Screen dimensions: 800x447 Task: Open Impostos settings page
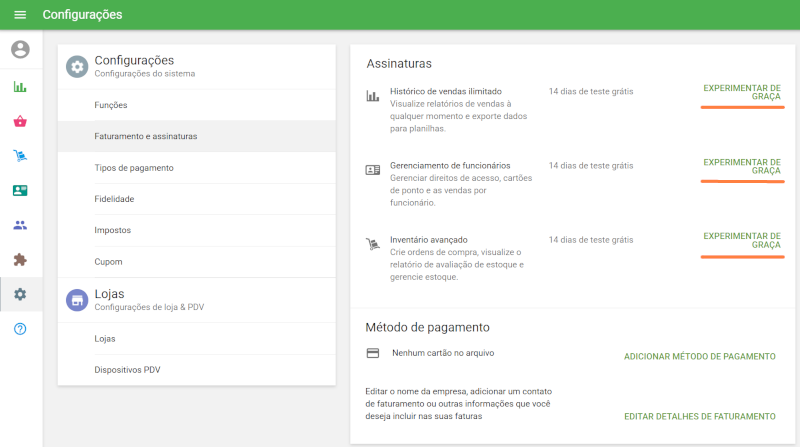[112, 230]
